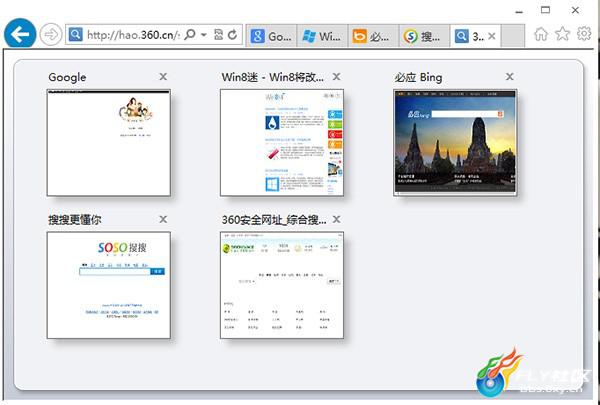The height and width of the screenshot is (405, 600).
Task: Click the 必应 Bing title text
Action: point(418,77)
